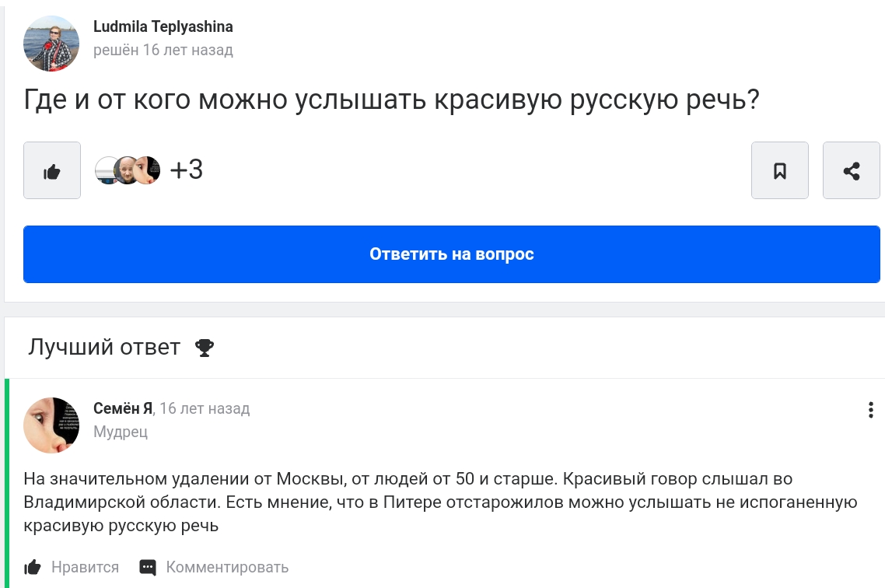Expand the +3 additional likes list
Viewport: 885px width, 588px height.
pos(187,170)
